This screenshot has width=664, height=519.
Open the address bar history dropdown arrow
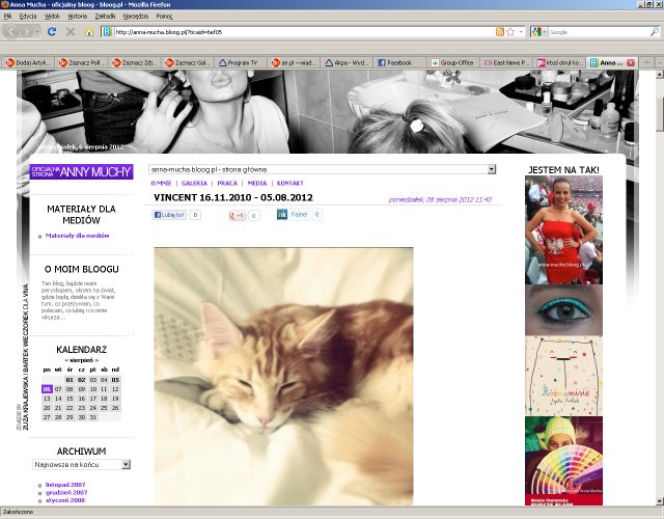tap(521, 32)
